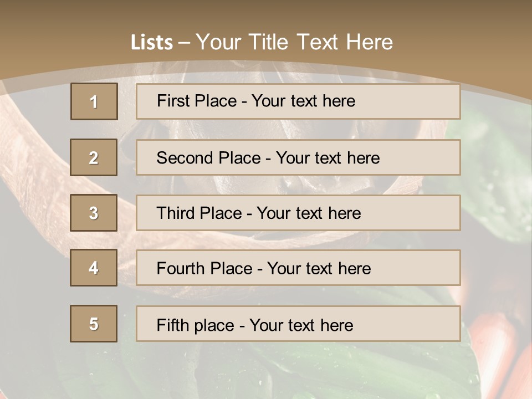Viewport: 532px width, 399px height.
Task: Click "Your Title Text Here" heading text
Action: pos(294,42)
